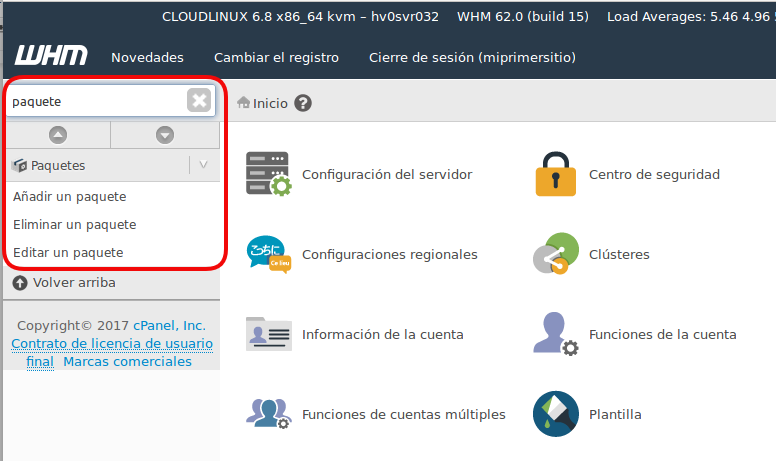This screenshot has width=776, height=461.
Task: Open Plantilla label
Action: tap(615, 415)
